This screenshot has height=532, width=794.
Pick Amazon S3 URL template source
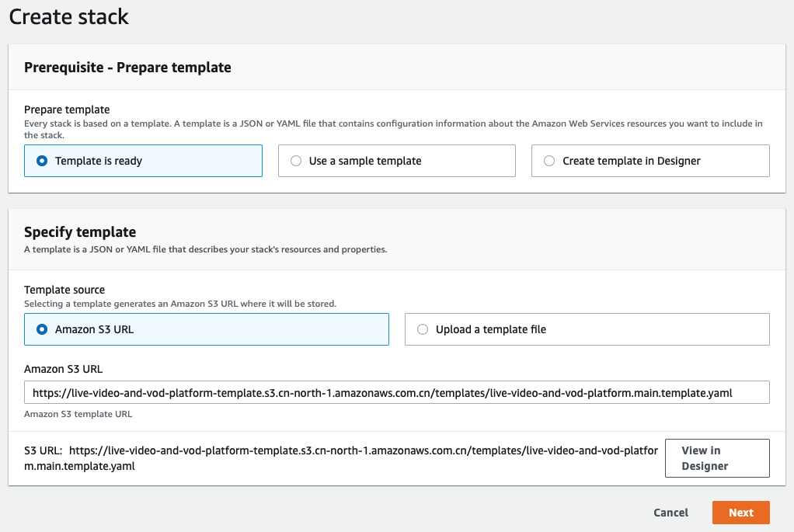click(206, 329)
